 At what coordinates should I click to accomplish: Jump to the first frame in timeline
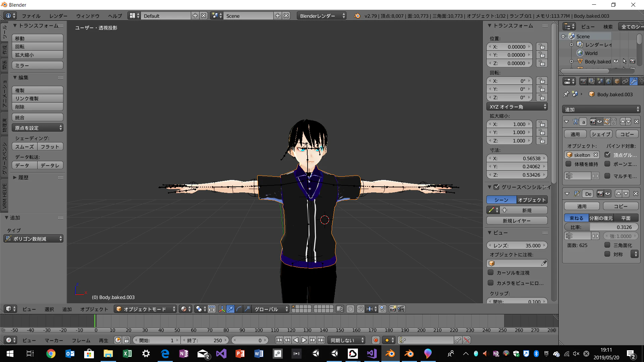(279, 340)
